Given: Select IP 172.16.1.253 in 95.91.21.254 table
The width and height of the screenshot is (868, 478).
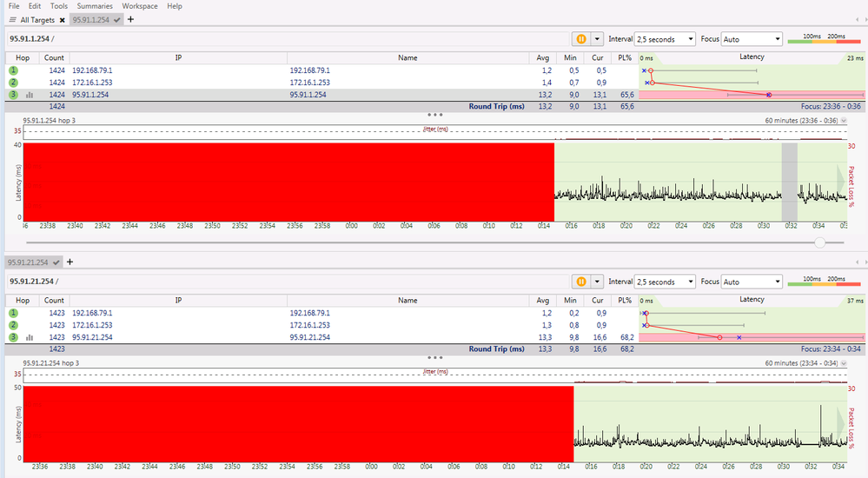Looking at the screenshot, I should tap(92, 325).
